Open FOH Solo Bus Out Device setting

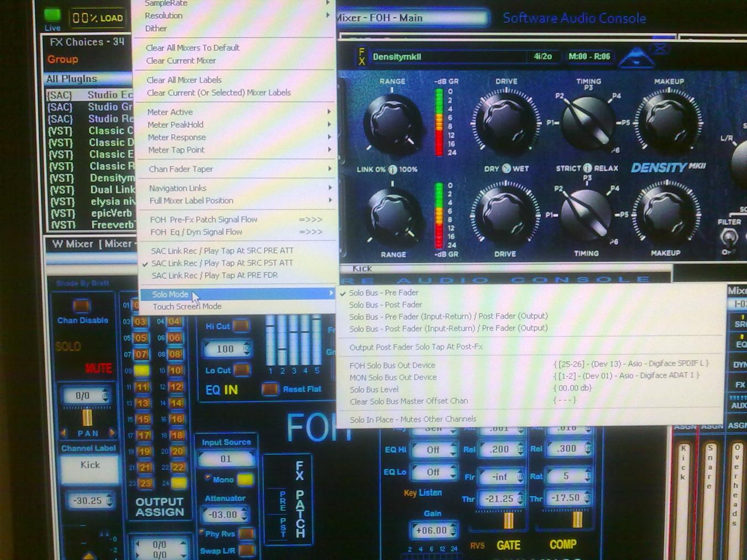coord(530,366)
